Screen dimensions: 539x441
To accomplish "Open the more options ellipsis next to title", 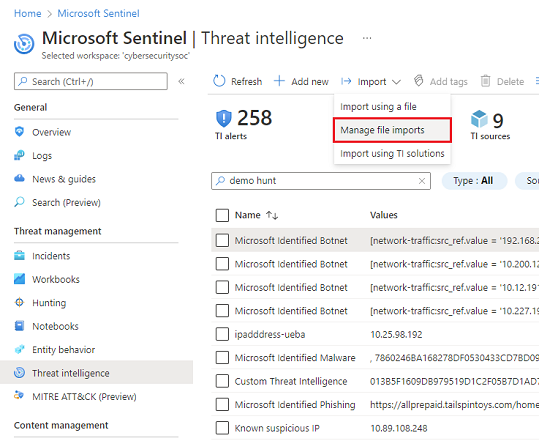I will tap(367, 38).
